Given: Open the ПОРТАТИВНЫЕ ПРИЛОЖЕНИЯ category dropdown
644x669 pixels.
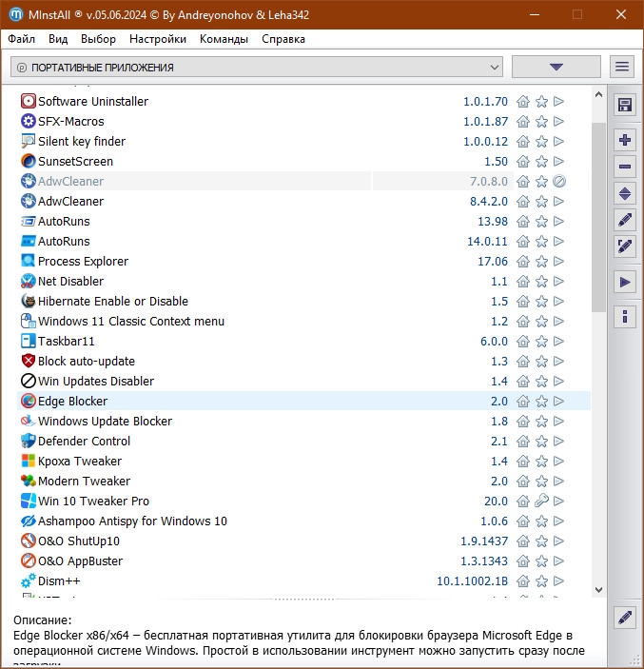Looking at the screenshot, I should (257, 67).
